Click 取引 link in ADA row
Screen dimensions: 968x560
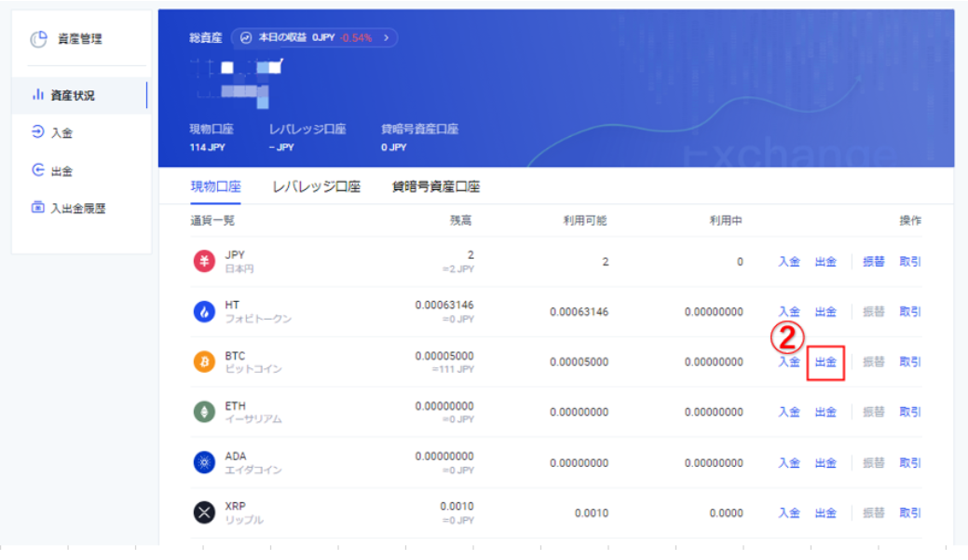coord(910,462)
